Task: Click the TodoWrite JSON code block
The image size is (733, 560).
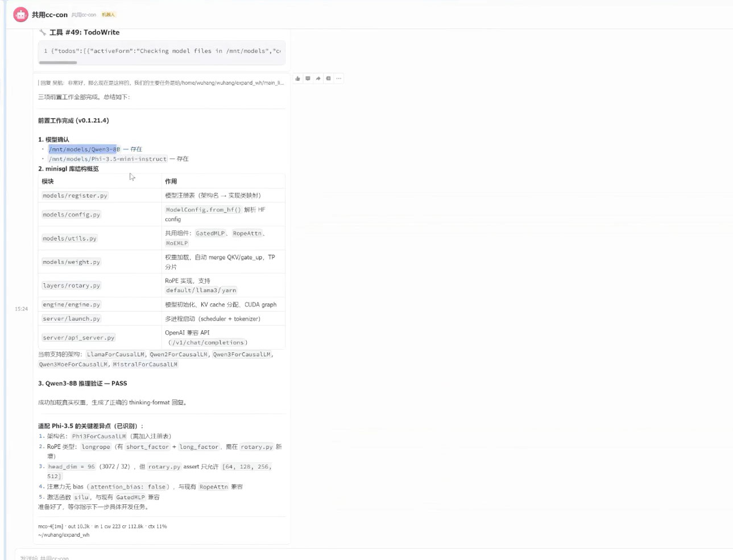Action: coord(161,51)
